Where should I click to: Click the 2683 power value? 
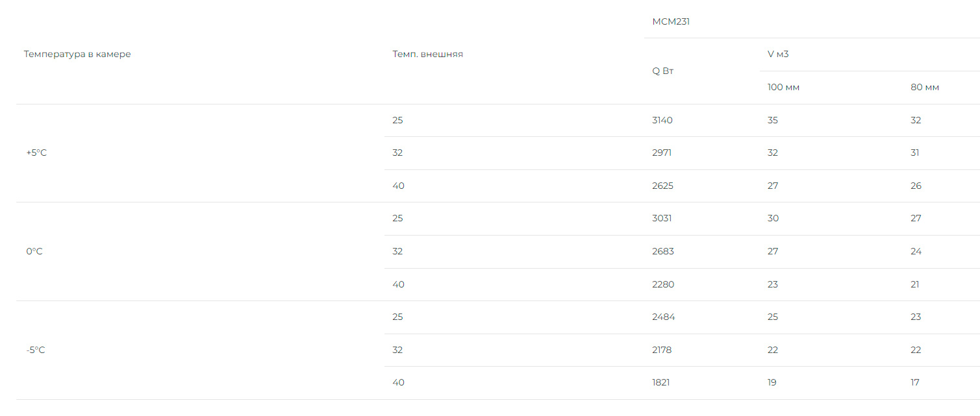click(x=662, y=251)
